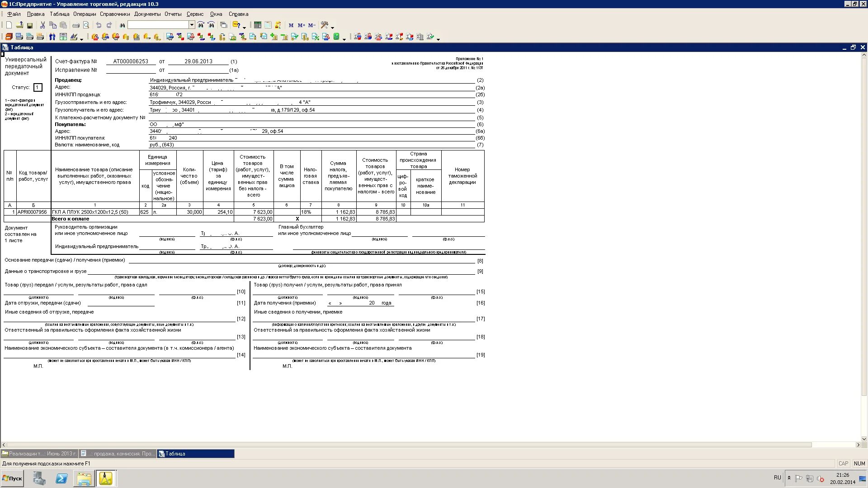The image size is (868, 488).
Task: Click the Open file folder icon
Action: click(19, 25)
